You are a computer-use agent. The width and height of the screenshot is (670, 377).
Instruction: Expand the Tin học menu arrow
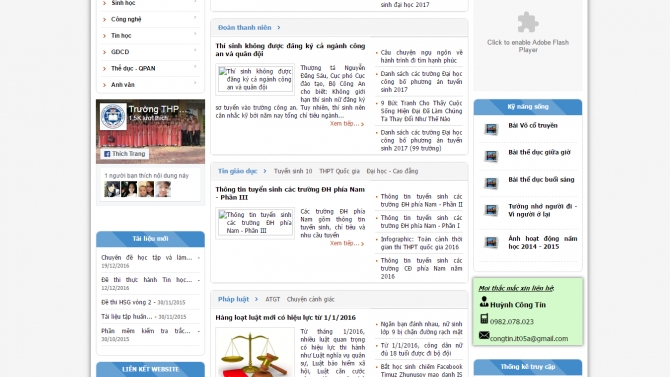tap(195, 34)
